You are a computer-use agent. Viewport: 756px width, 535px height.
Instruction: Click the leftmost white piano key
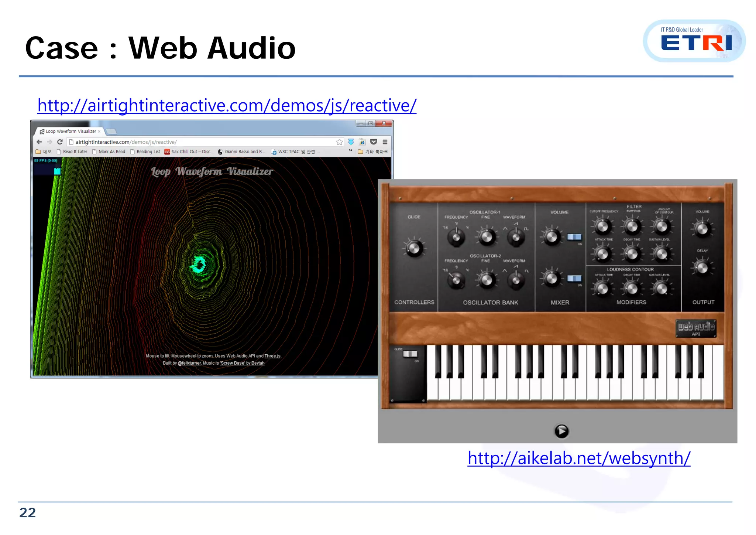tap(433, 388)
